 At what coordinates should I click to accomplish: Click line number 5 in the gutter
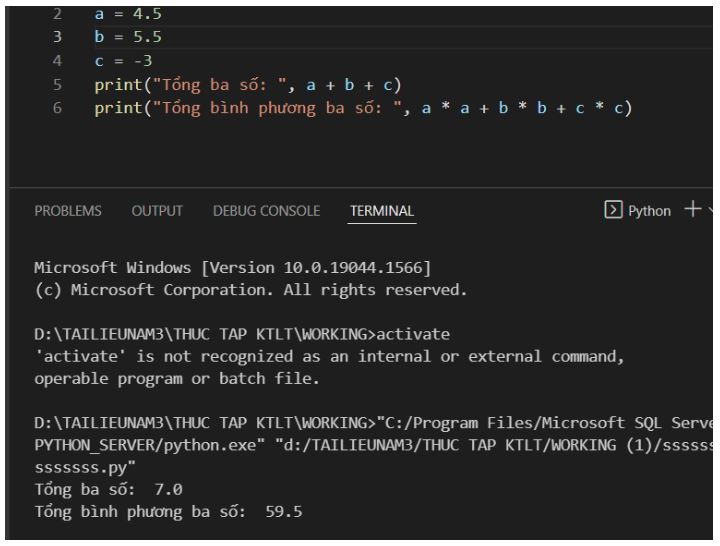(58, 85)
